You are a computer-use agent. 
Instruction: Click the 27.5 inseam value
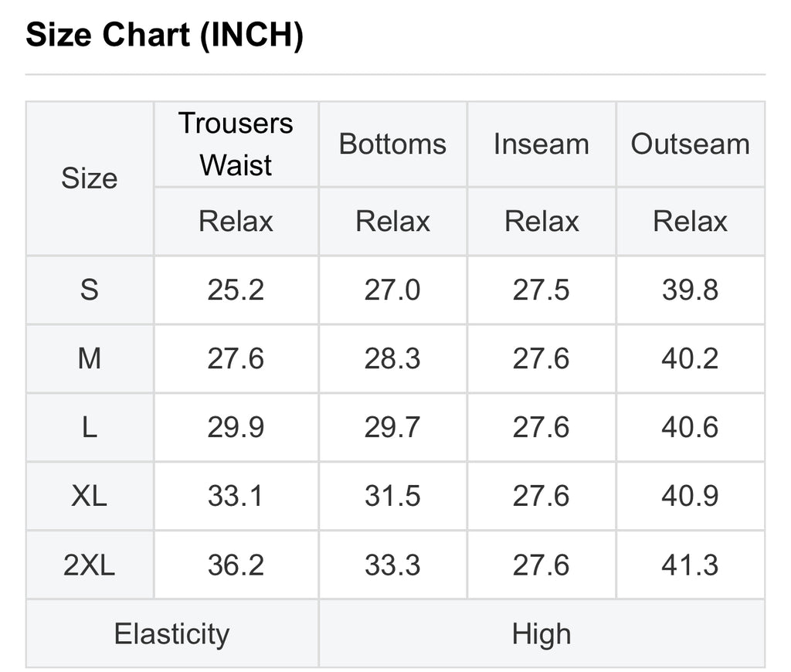[541, 290]
